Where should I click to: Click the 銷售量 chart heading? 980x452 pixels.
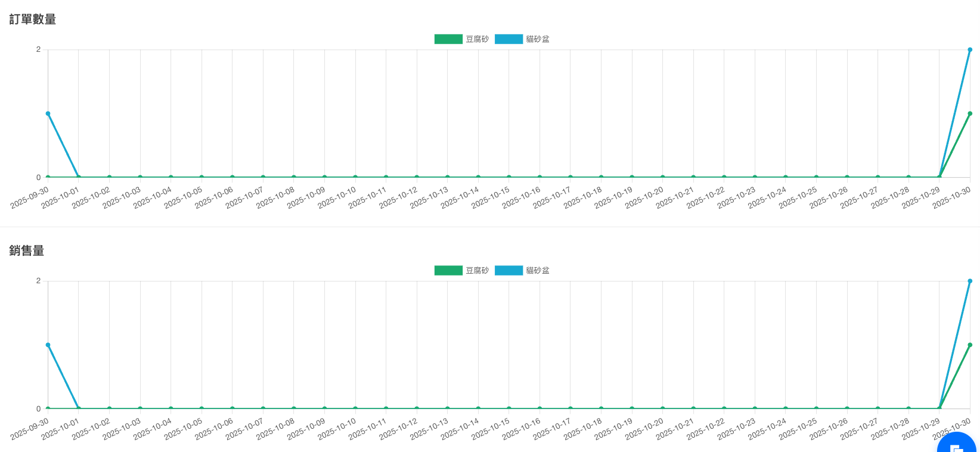(x=27, y=250)
